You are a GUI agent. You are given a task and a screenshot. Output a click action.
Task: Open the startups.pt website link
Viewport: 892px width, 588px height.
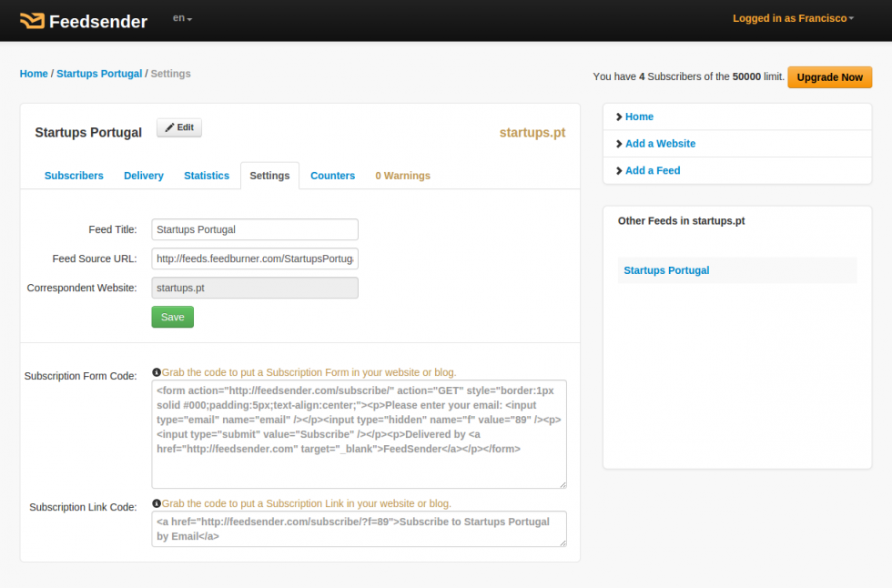pos(532,133)
